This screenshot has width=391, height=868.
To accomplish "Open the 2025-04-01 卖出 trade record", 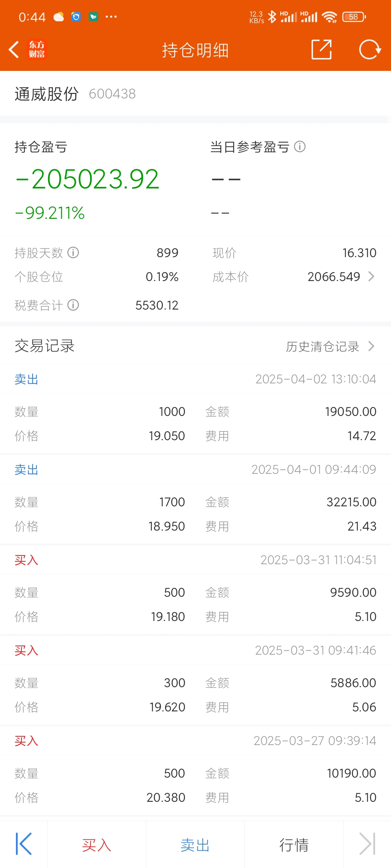I will point(195,499).
